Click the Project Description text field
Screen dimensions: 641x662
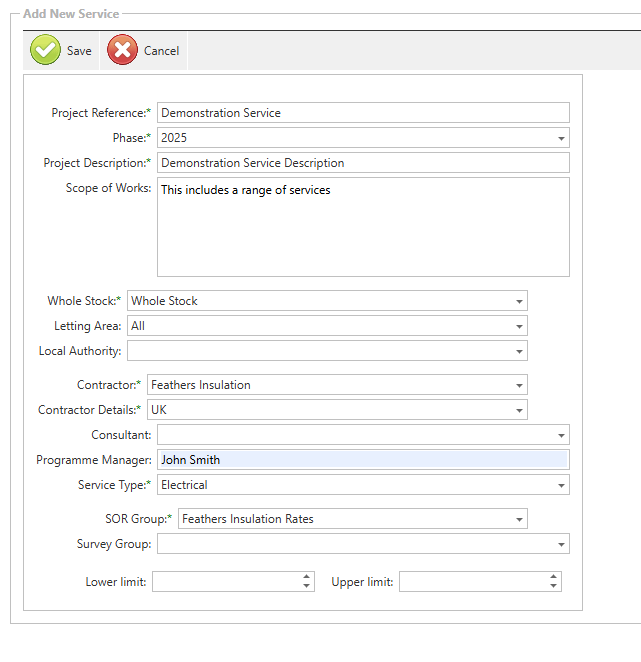363,163
